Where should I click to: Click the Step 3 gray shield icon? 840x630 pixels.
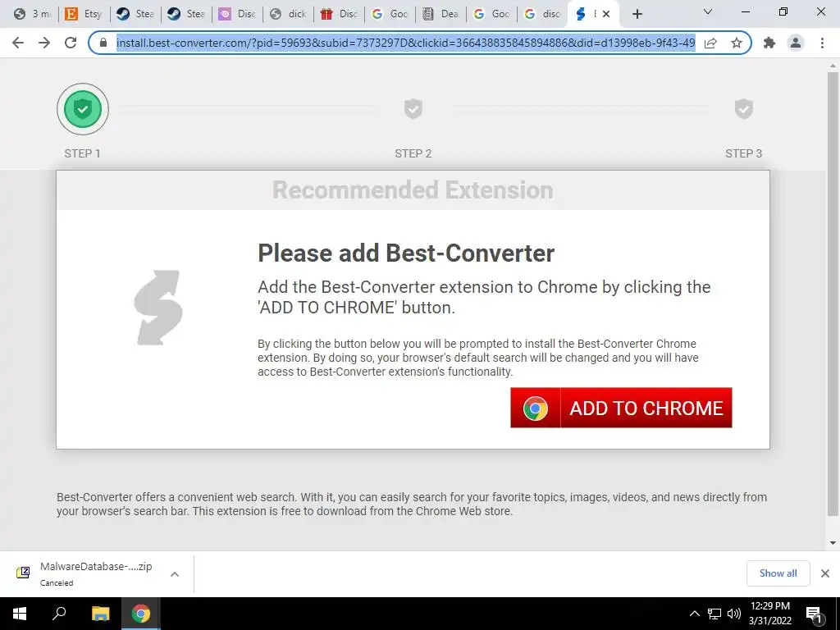743,109
